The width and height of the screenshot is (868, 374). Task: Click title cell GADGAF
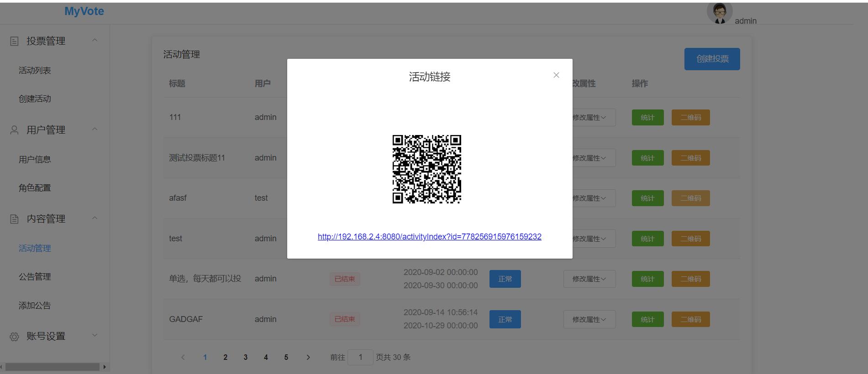(x=186, y=319)
